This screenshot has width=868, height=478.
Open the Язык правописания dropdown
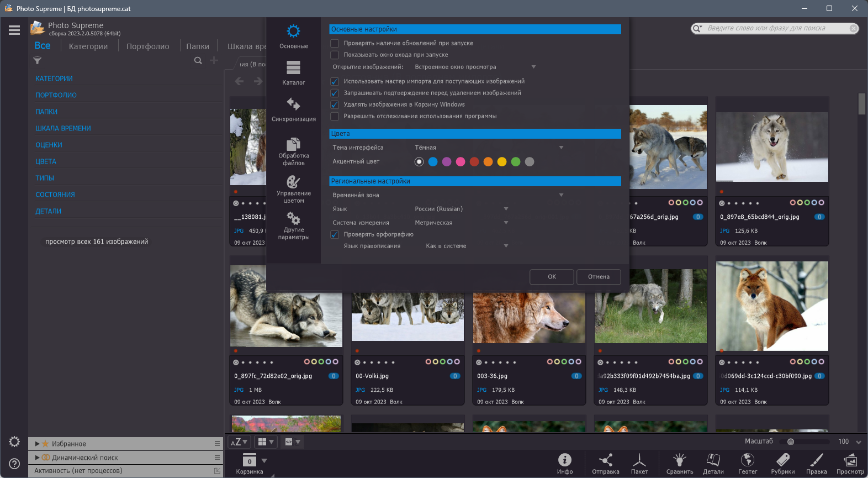click(467, 246)
